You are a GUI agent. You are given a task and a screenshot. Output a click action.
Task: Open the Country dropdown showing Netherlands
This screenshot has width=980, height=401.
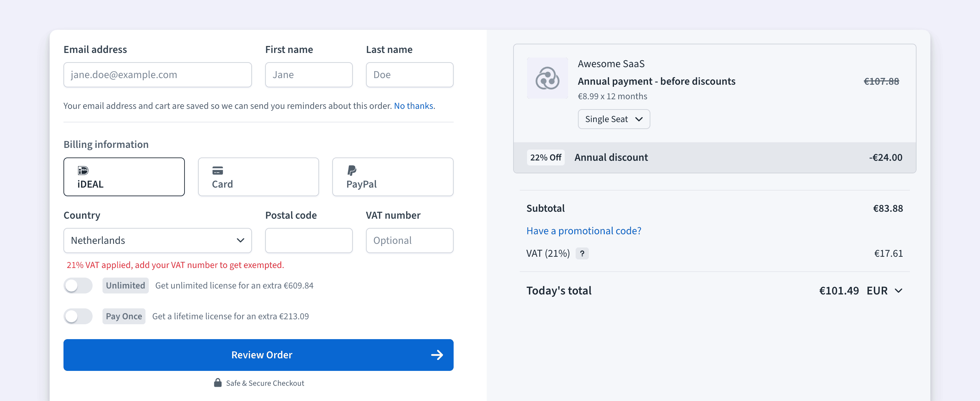(157, 240)
